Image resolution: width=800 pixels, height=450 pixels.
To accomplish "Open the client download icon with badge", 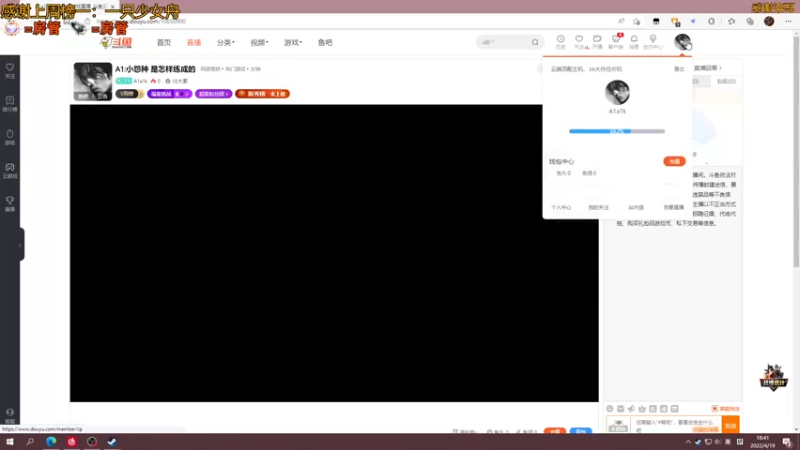I will pos(616,42).
